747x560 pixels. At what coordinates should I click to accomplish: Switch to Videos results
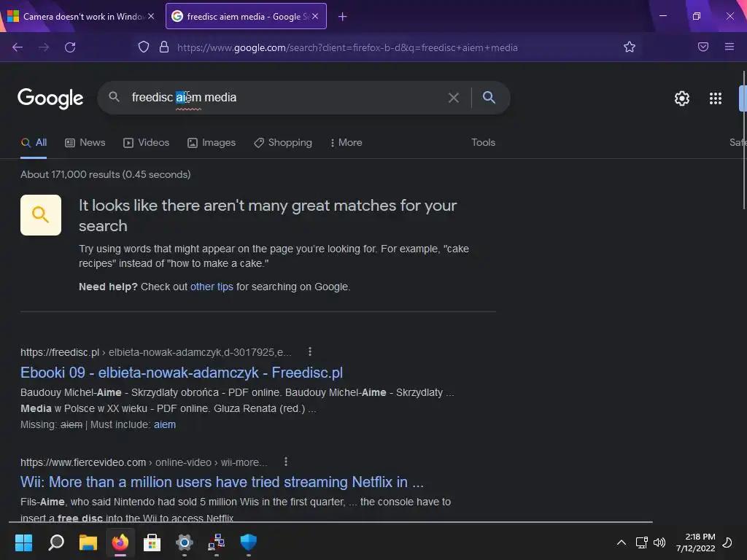(146, 142)
